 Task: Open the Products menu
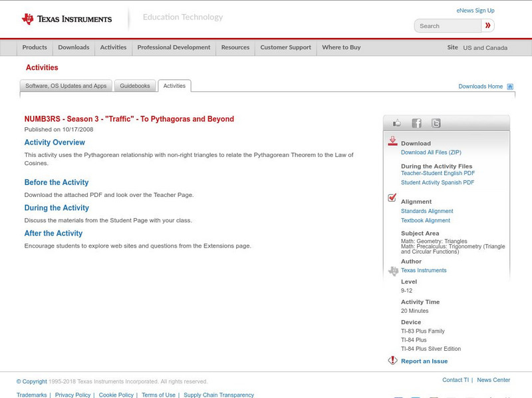(35, 48)
